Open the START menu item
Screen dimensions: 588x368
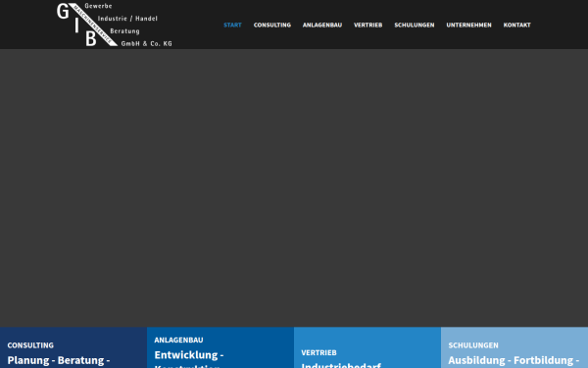[232, 25]
